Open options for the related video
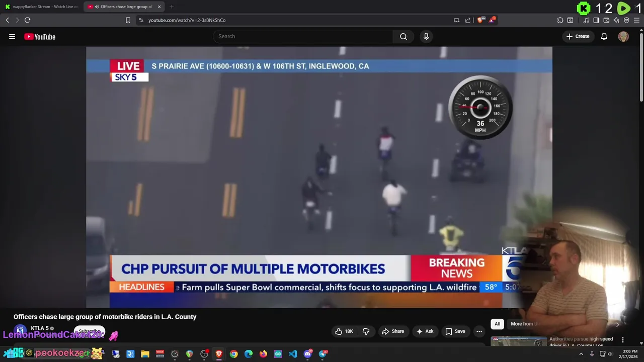 [x=623, y=340]
